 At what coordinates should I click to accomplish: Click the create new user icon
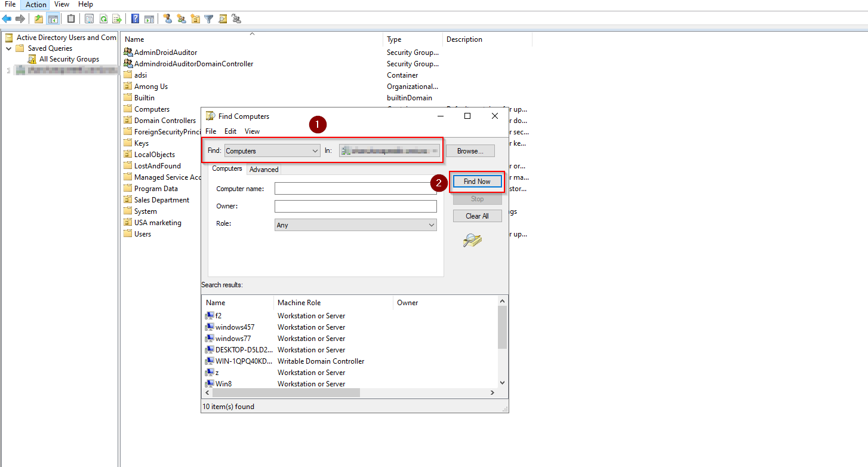[x=167, y=19]
